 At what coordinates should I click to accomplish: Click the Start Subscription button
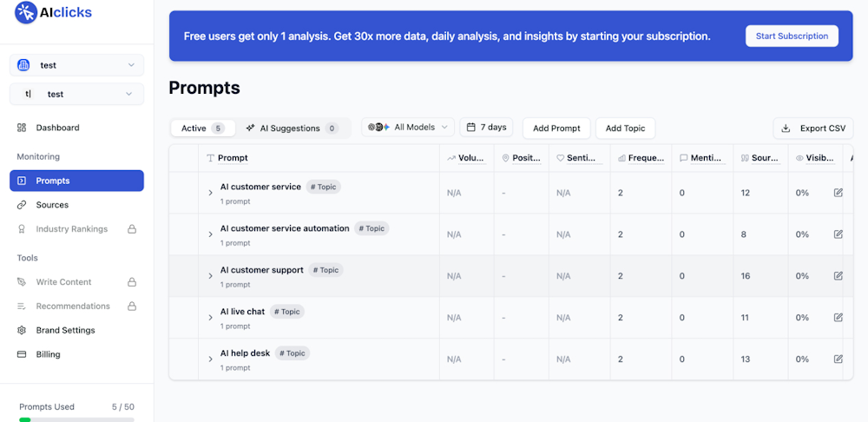click(792, 36)
